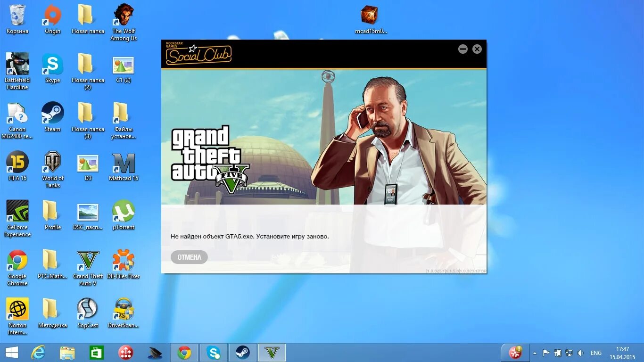Select the GTA5.exe not found error text
Screen dimensions: 644x362
pyautogui.click(x=250, y=236)
